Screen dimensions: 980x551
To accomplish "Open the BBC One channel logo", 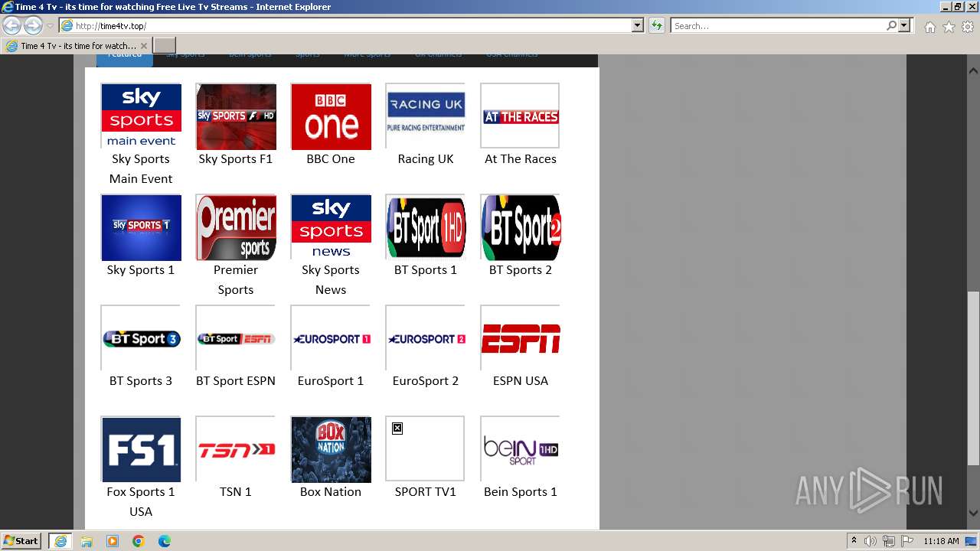I will [x=331, y=116].
